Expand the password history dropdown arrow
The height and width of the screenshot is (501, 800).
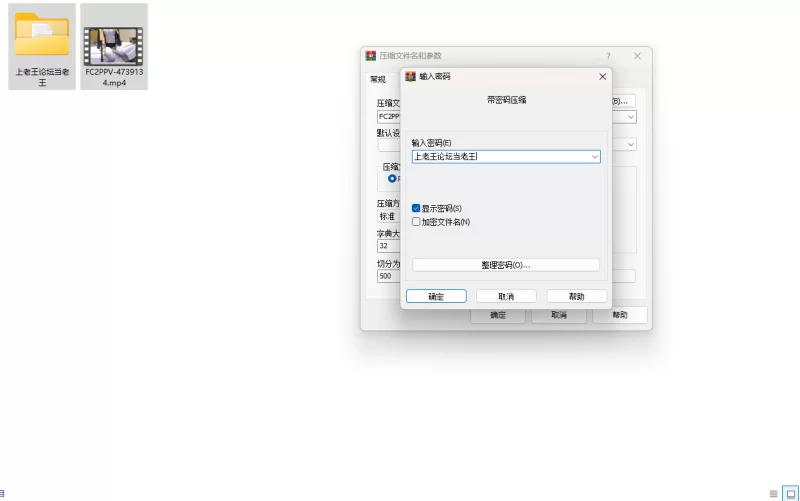coord(595,157)
